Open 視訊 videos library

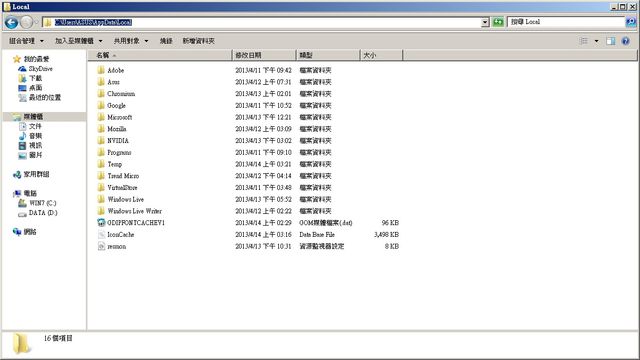(x=30, y=145)
